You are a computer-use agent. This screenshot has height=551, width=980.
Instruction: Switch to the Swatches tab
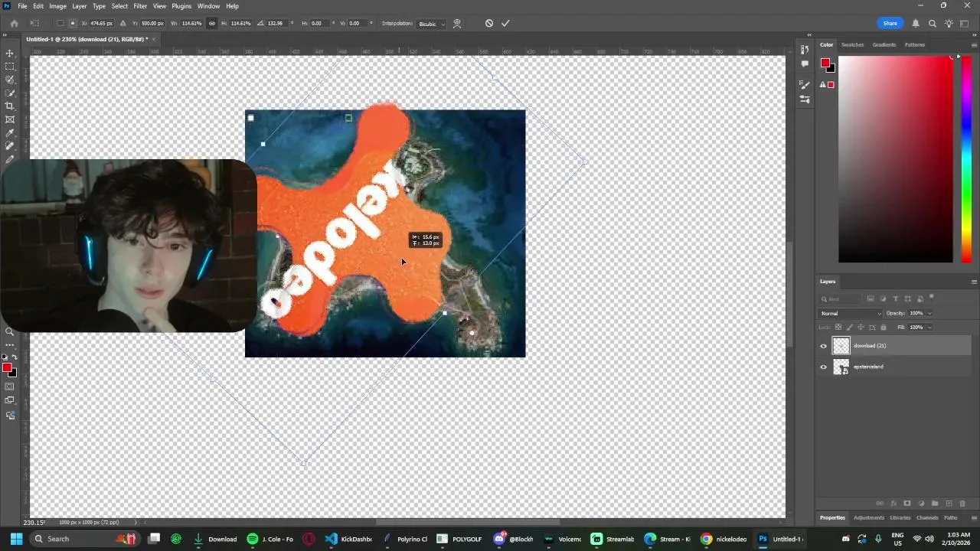852,44
